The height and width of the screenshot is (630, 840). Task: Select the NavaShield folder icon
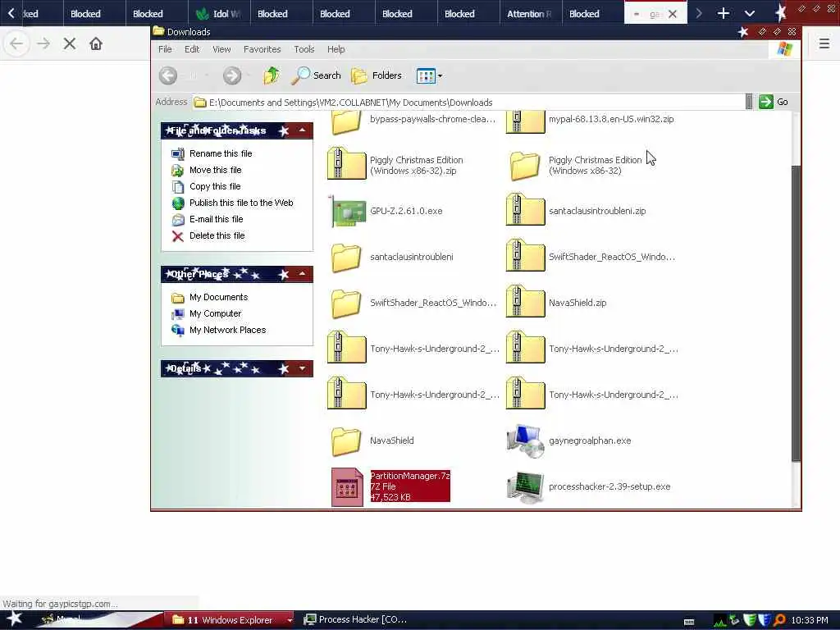click(x=346, y=441)
